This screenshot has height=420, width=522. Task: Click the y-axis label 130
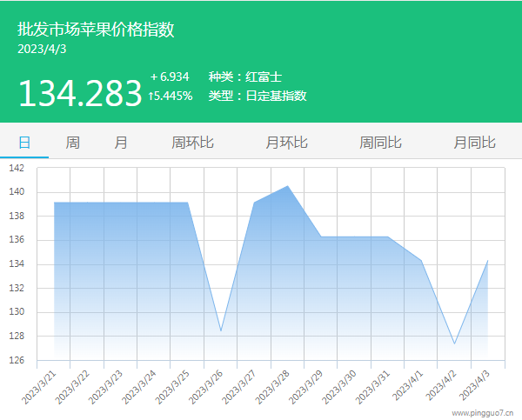17,312
